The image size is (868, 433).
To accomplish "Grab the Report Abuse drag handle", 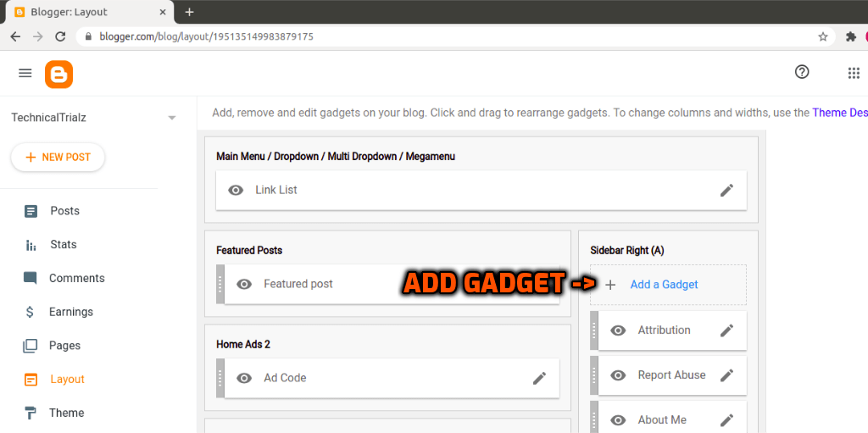I will pyautogui.click(x=594, y=375).
